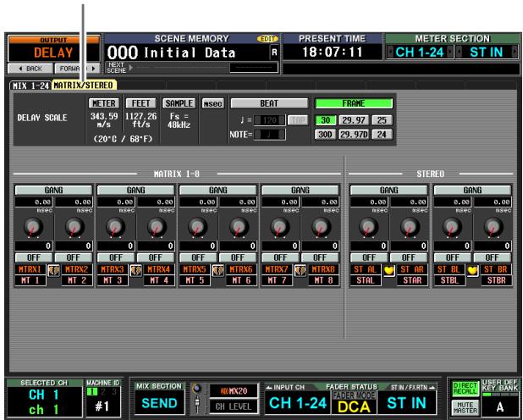Click the MTRX1 delay knob
Screen dimensions: 523x420
click(x=33, y=227)
